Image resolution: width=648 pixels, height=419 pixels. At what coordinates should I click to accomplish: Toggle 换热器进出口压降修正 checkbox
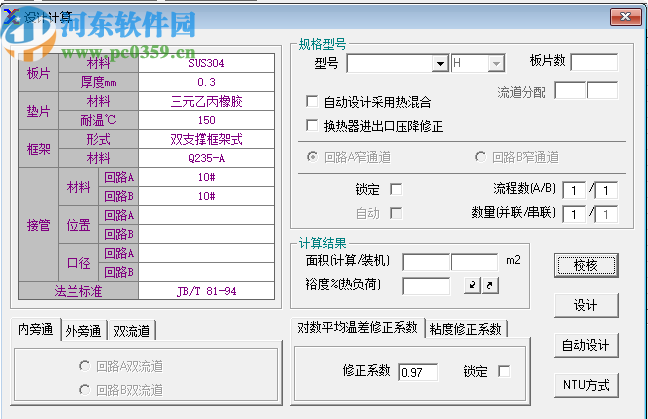tap(312, 125)
